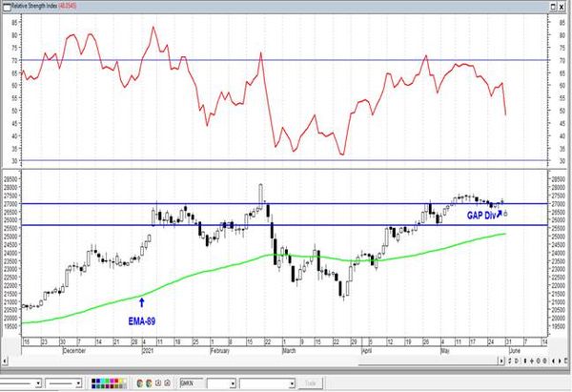The width and height of the screenshot is (572, 392).
Task: Expand the dropdown next to the symbol field
Action: pos(233,383)
